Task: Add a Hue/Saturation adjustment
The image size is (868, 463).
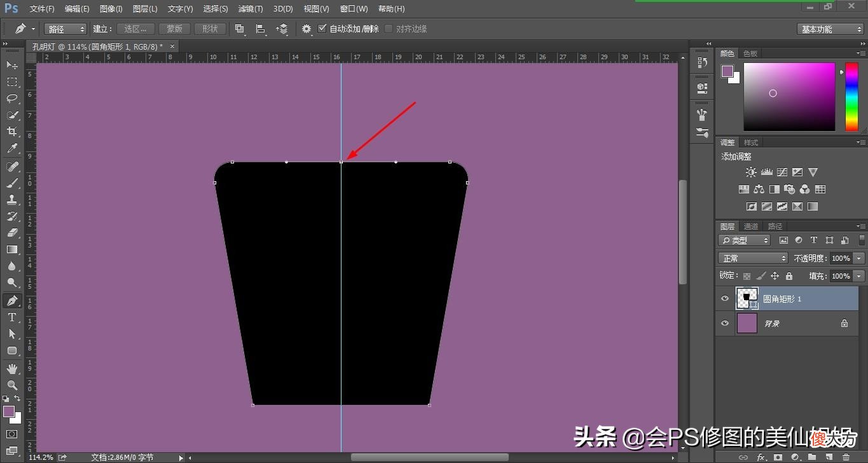Action: click(x=743, y=190)
